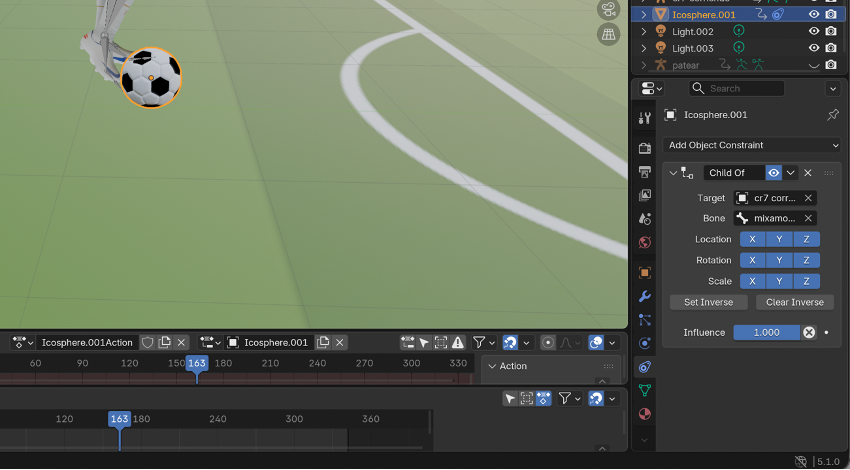
Task: Click the Light.002 light data icon
Action: (x=738, y=31)
